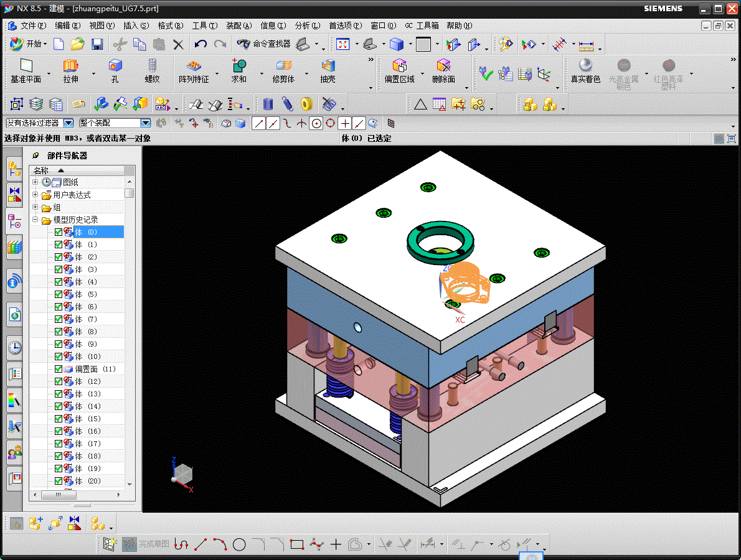This screenshot has width=741, height=560.
Task: Select the 孔 (Hole) tool
Action: 115,66
